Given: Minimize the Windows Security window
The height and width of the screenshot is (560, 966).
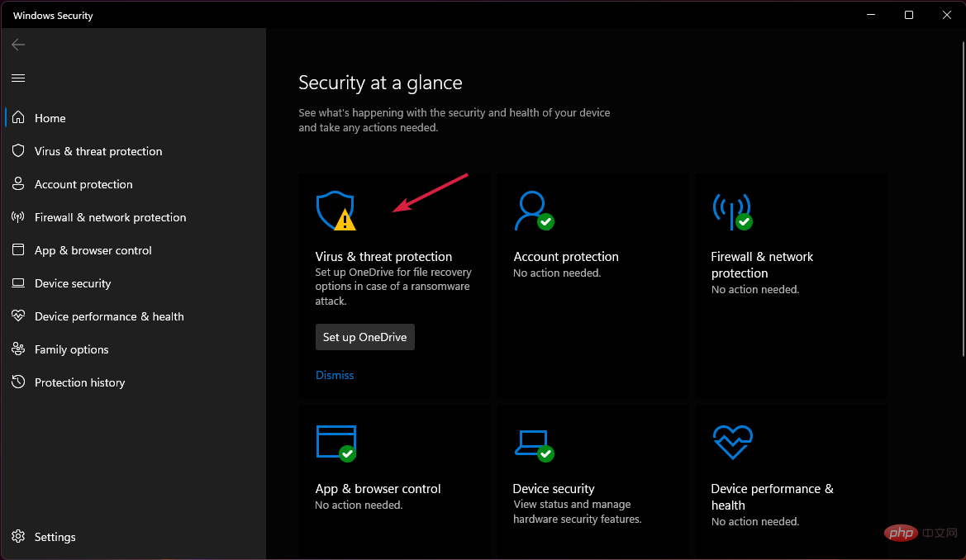Looking at the screenshot, I should click(x=870, y=15).
